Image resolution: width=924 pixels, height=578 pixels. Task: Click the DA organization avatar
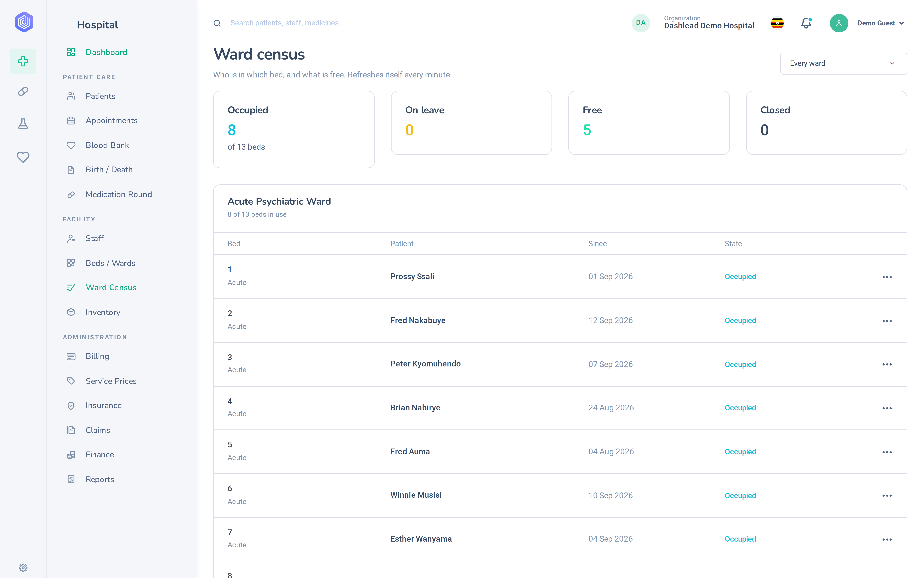click(x=641, y=23)
